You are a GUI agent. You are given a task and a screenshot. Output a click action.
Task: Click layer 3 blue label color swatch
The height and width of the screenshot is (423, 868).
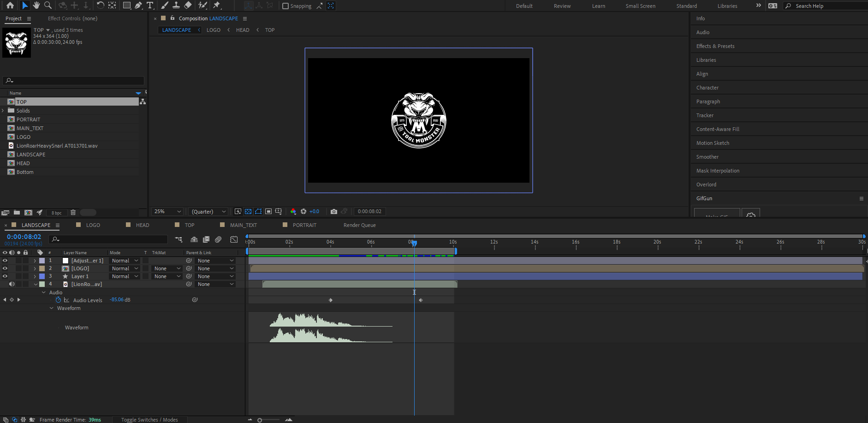[x=42, y=276]
